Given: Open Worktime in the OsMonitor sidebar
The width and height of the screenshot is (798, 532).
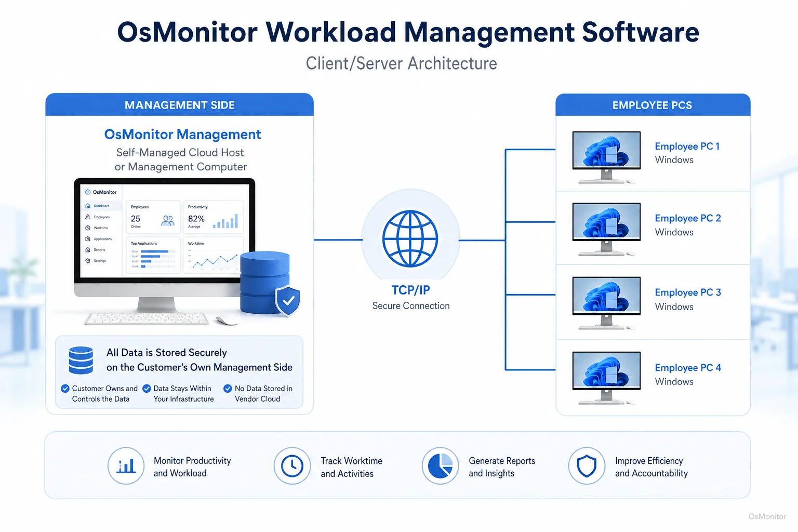Looking at the screenshot, I should (97, 228).
